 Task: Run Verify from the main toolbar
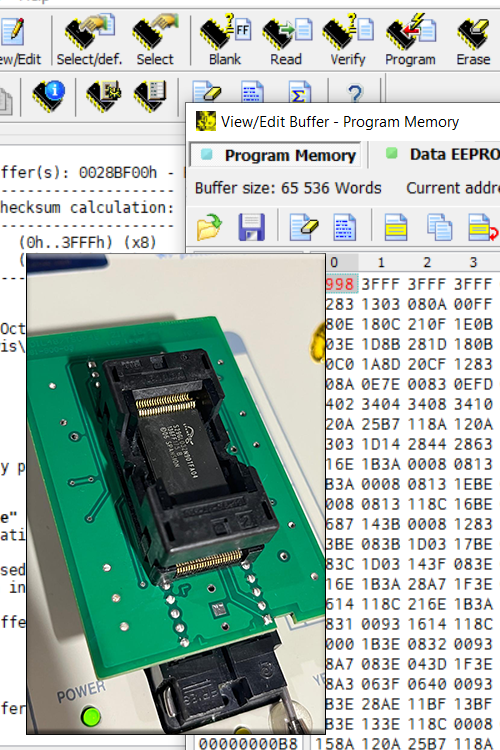(348, 41)
